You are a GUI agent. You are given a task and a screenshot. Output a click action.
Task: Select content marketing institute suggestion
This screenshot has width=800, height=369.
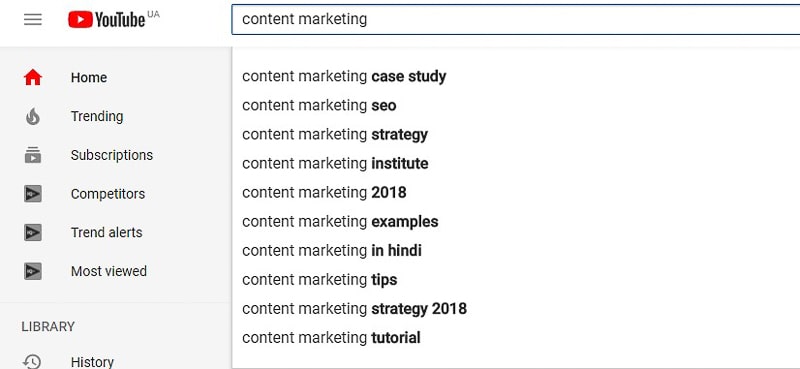pos(516,164)
